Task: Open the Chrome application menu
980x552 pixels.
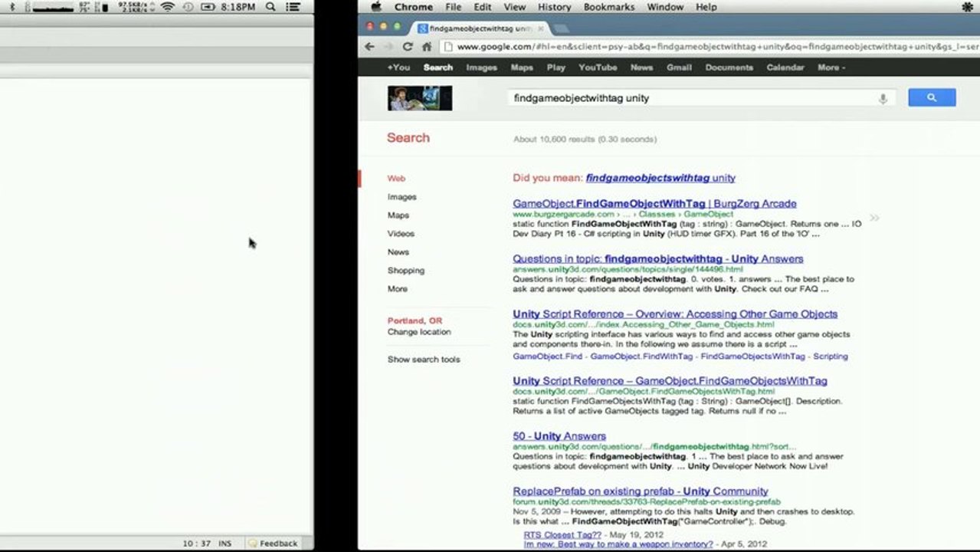Action: (x=414, y=7)
